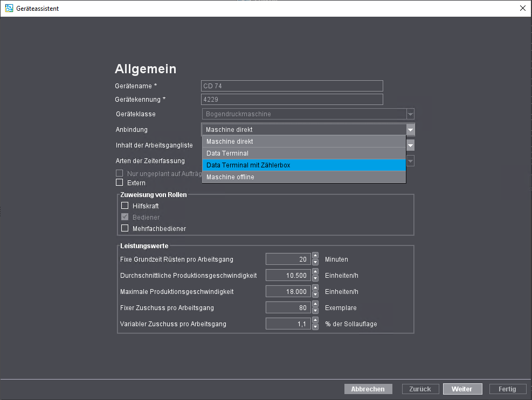The height and width of the screenshot is (400, 532).
Task: Click the '% der Sollauflage' unit label
Action: (x=351, y=324)
